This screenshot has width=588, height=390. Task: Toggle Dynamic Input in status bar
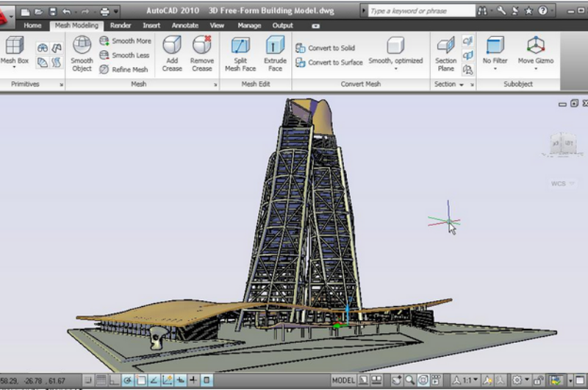(180, 380)
